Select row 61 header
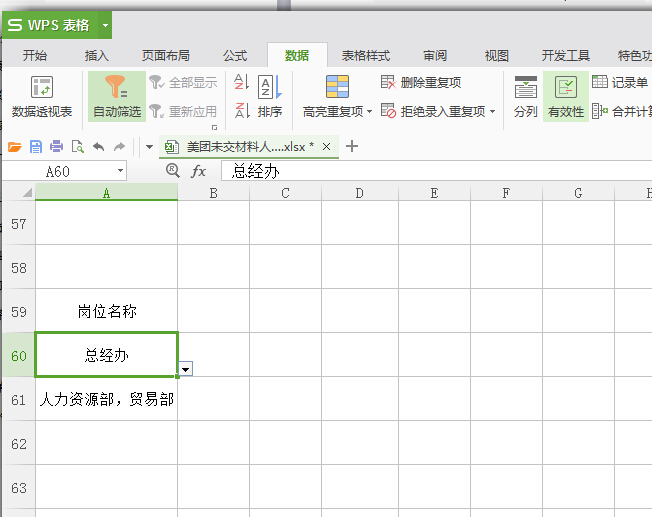This screenshot has height=517, width=652. point(19,400)
